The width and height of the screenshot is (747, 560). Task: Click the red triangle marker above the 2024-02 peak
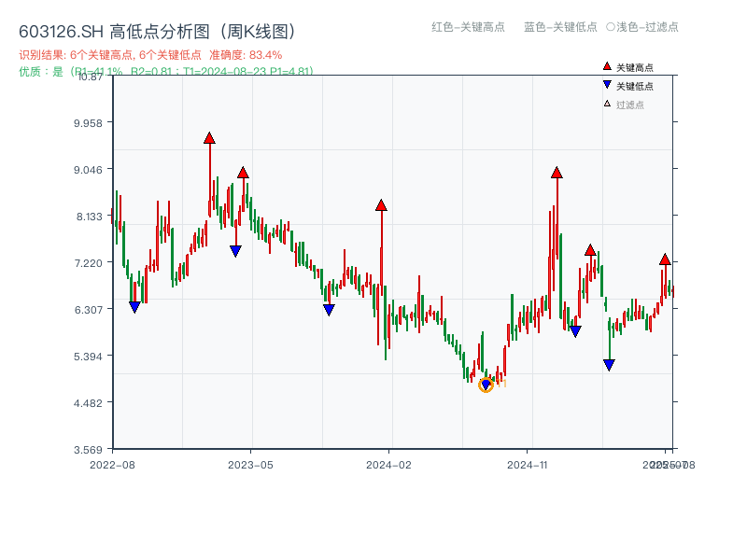pyautogui.click(x=381, y=203)
